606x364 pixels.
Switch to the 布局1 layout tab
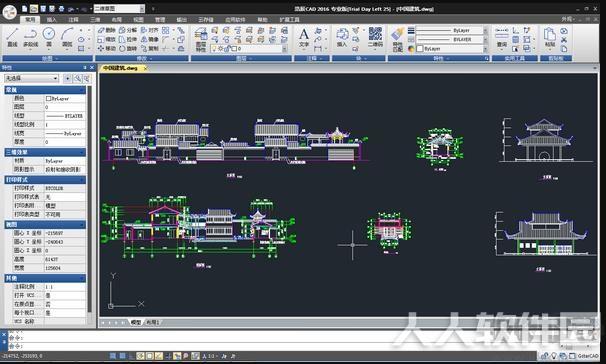point(152,322)
